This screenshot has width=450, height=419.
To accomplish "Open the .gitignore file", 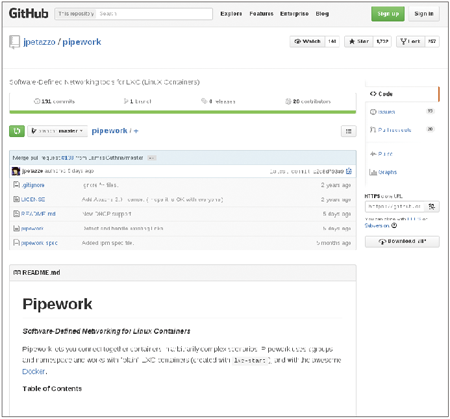I will 33,185.
